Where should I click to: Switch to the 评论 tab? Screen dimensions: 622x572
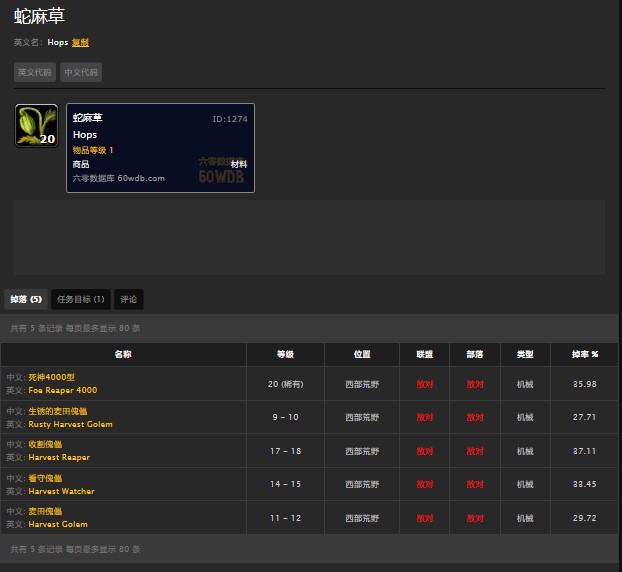[x=129, y=299]
